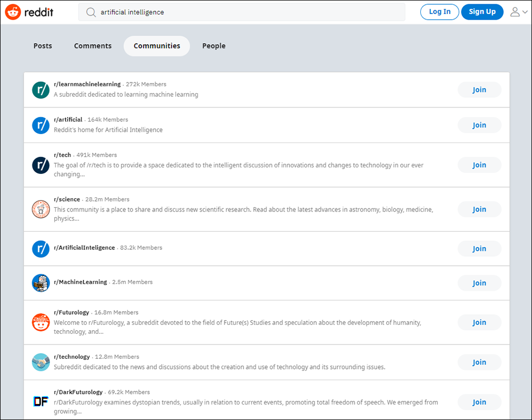Open the r/MachineLearning subreddit link

(80, 282)
